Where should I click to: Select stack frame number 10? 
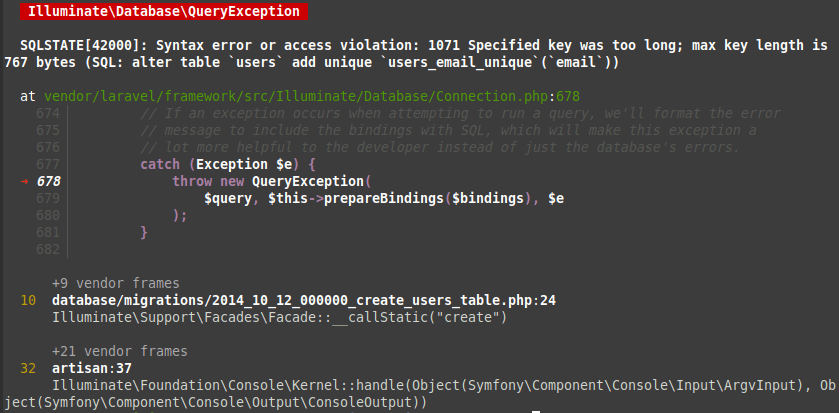[28, 301]
